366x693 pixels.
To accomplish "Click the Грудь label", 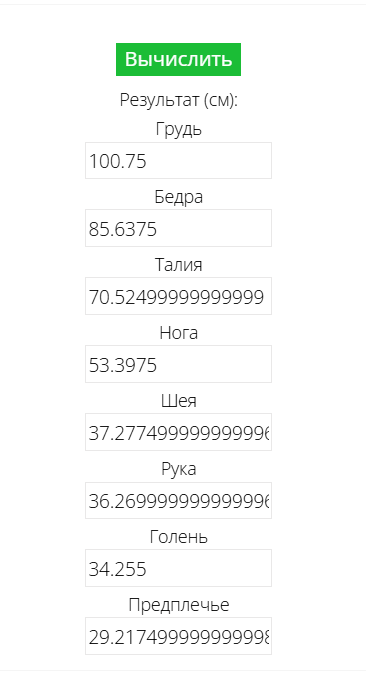I will pos(179,129).
